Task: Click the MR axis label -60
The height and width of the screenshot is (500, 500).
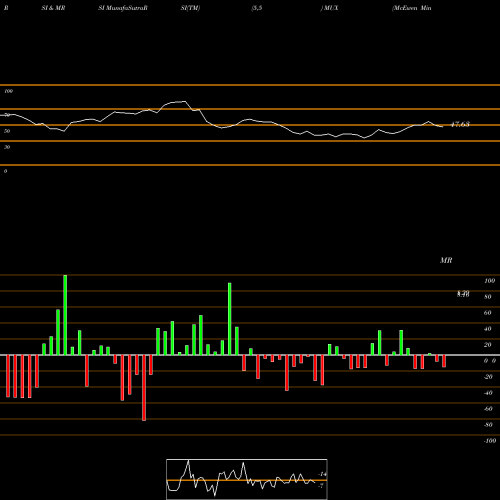Action: coord(488,409)
